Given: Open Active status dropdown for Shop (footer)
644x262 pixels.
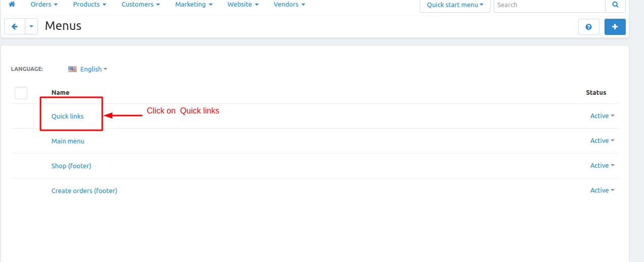Looking at the screenshot, I should click(x=602, y=166).
